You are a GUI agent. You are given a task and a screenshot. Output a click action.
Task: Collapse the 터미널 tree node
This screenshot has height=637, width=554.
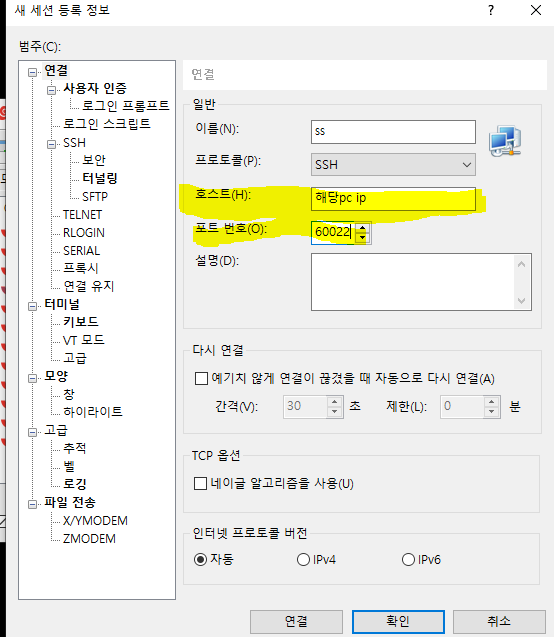point(32,306)
